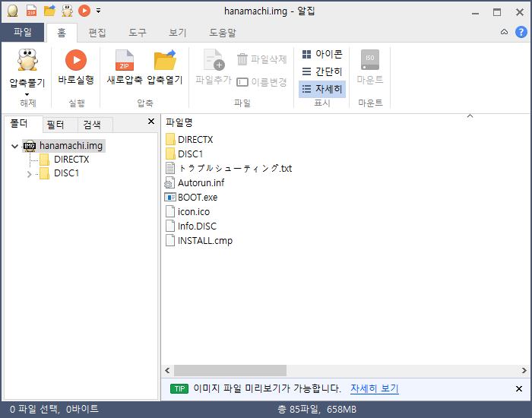Click the quick-access new ZIP icon

(x=32, y=11)
